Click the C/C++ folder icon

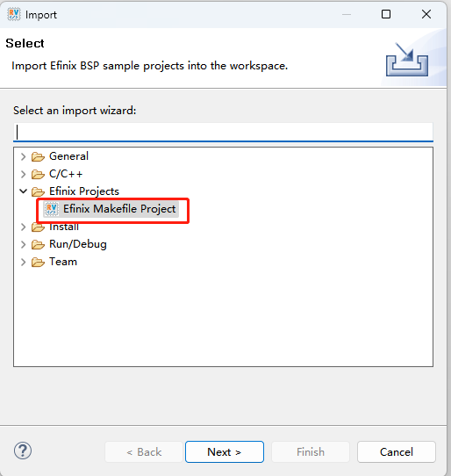38,174
